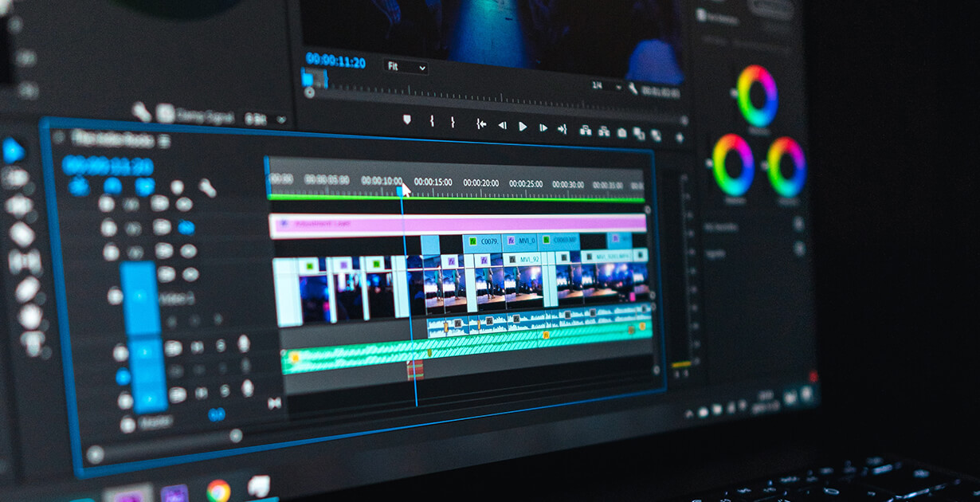This screenshot has height=502, width=980.
Task: Select the pink Adjustment Layer clip
Action: coord(458,225)
